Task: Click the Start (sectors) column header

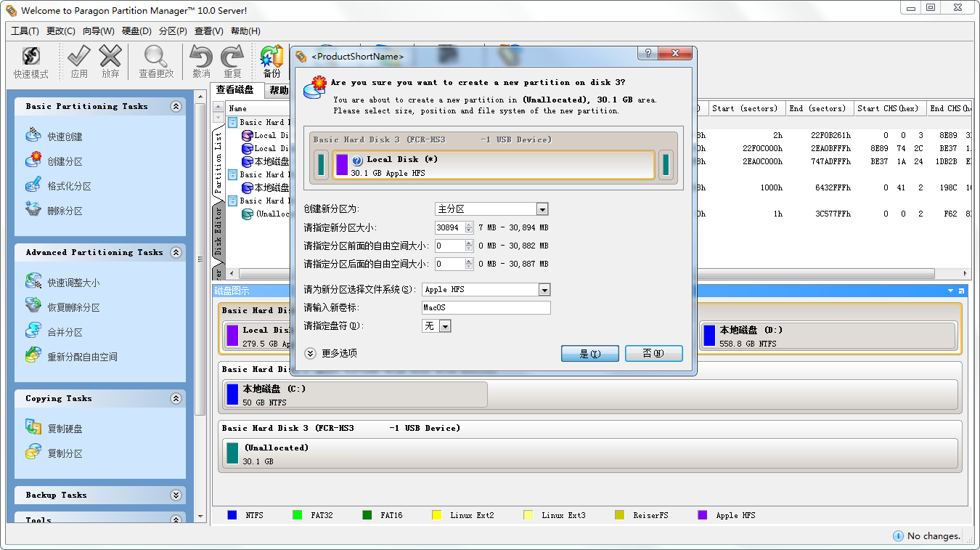Action: [x=747, y=108]
